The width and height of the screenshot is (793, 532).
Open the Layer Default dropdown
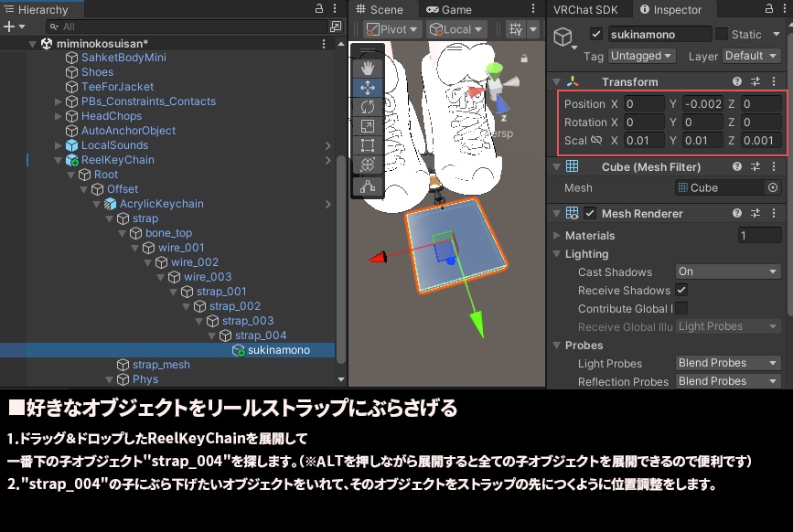(x=750, y=56)
